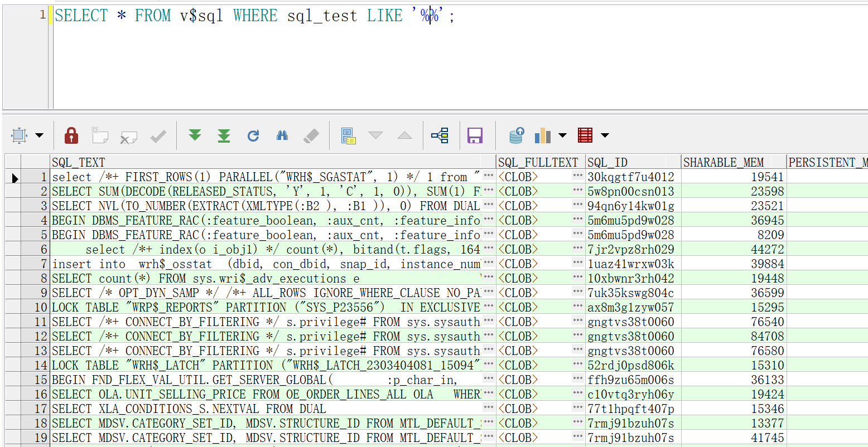Sort by SQL_ID column header
Image resolution: width=868 pixels, height=447 pixels.
click(x=607, y=162)
